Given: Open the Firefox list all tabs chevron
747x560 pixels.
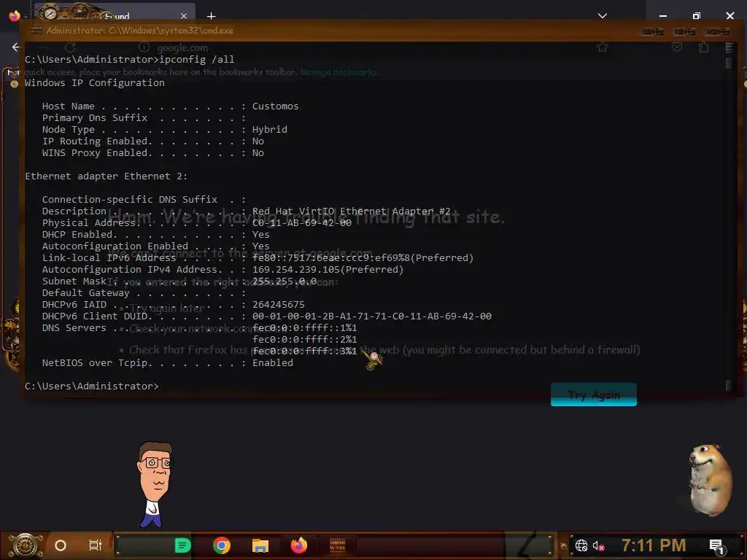Looking at the screenshot, I should (x=602, y=16).
